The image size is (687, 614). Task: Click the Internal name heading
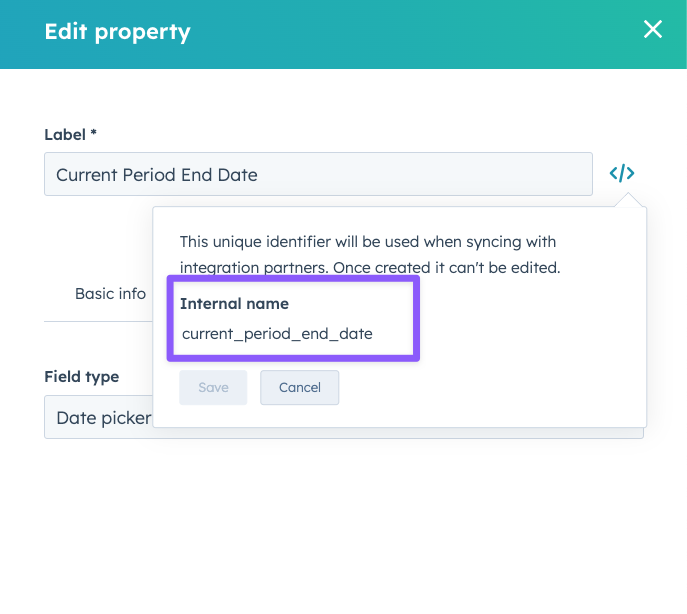click(234, 304)
